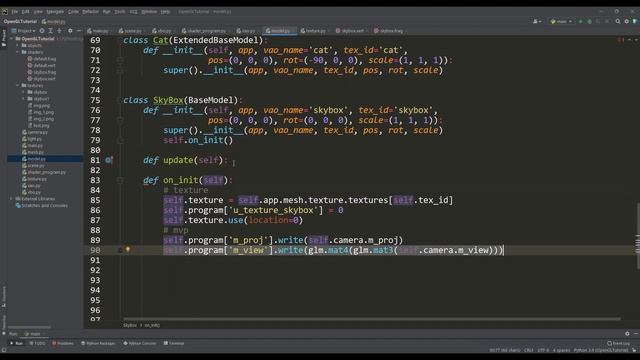The height and width of the screenshot is (360, 640).
Task: Open test.png in project tree
Action: [39, 125]
